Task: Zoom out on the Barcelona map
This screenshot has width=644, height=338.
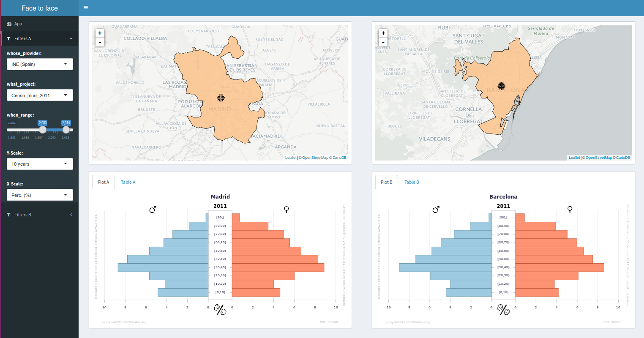Action: pos(383,42)
